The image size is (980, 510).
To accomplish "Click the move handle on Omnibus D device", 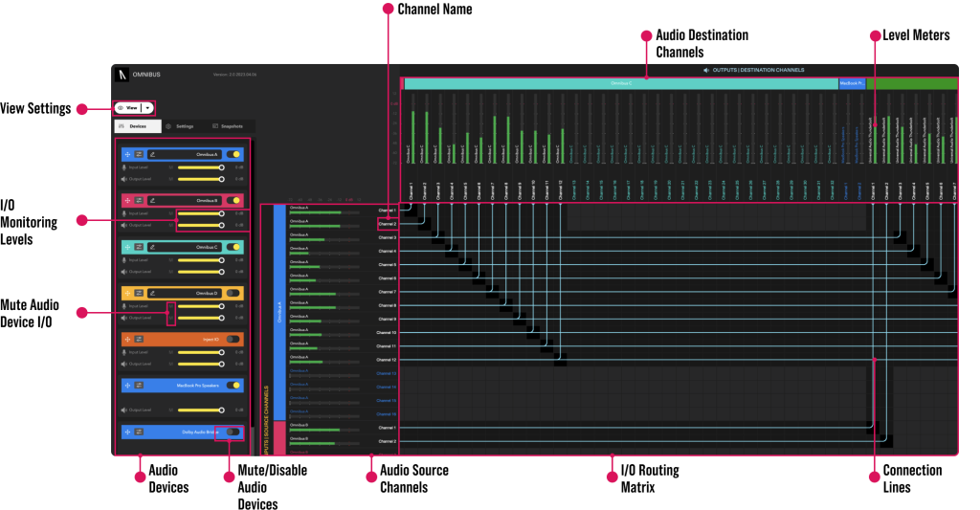I will click(127, 293).
